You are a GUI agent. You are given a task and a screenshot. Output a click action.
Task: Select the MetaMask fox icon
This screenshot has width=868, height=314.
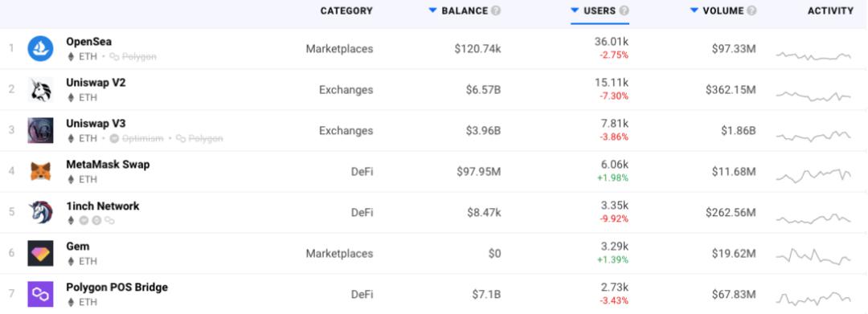click(x=40, y=171)
